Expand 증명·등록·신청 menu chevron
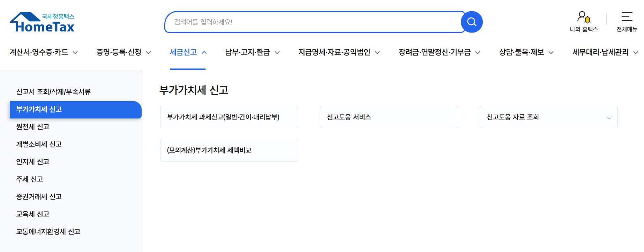The height and width of the screenshot is (252, 644). [148, 53]
